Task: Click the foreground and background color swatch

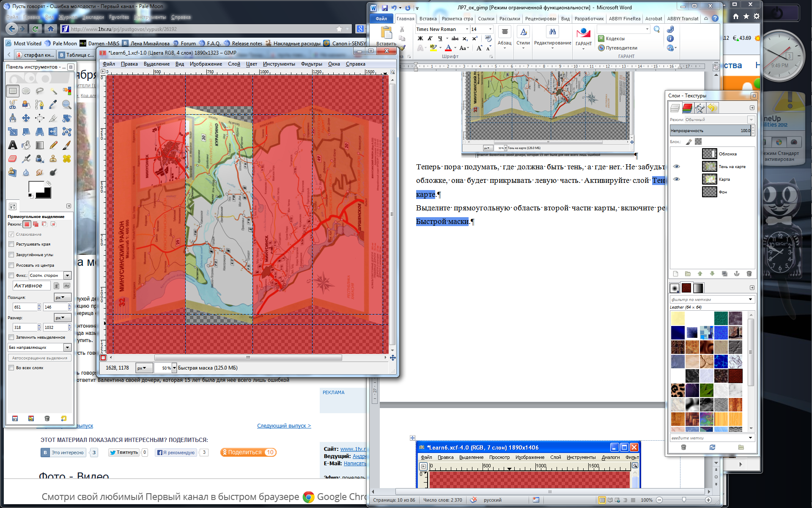Action: click(39, 190)
